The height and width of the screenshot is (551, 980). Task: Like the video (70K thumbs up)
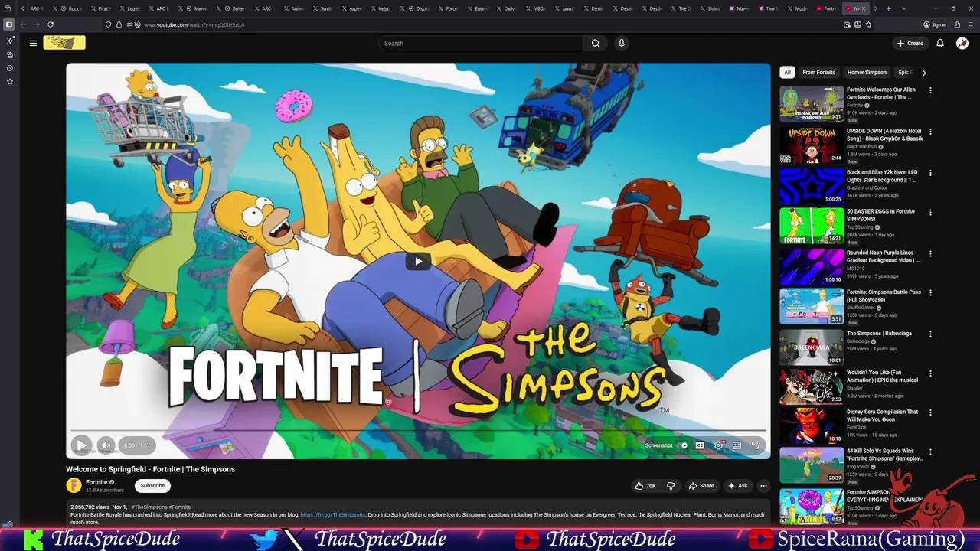[x=645, y=485]
